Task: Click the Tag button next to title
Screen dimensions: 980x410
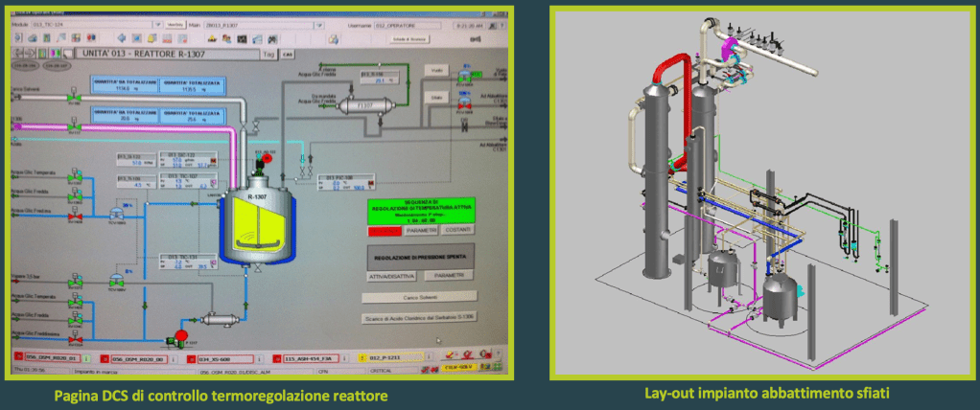Action: 268,56
